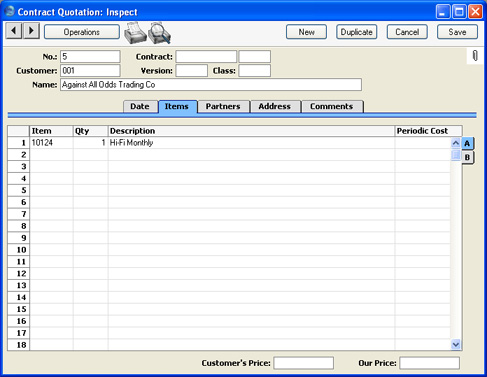Duplicate the current quotation
This screenshot has width=487, height=377.
pos(356,32)
